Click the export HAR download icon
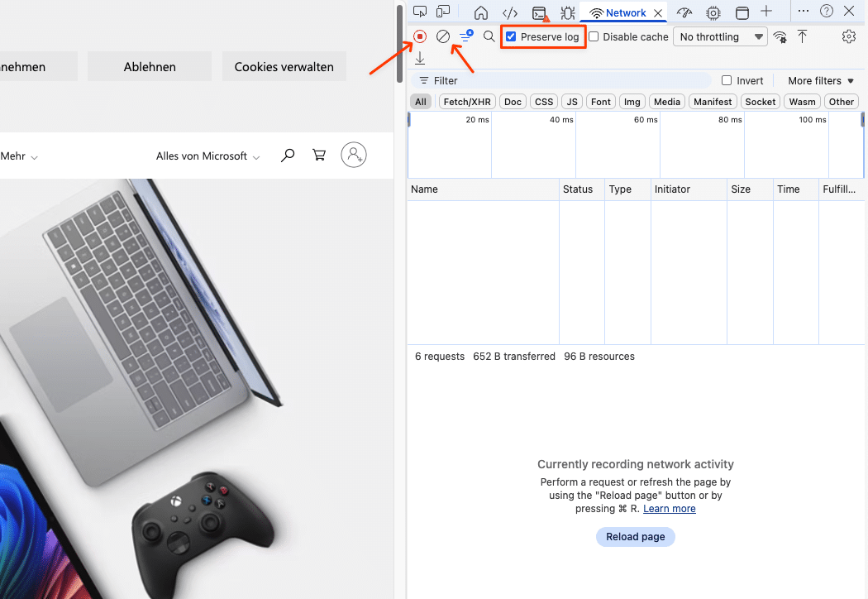868x599 pixels. click(x=420, y=58)
